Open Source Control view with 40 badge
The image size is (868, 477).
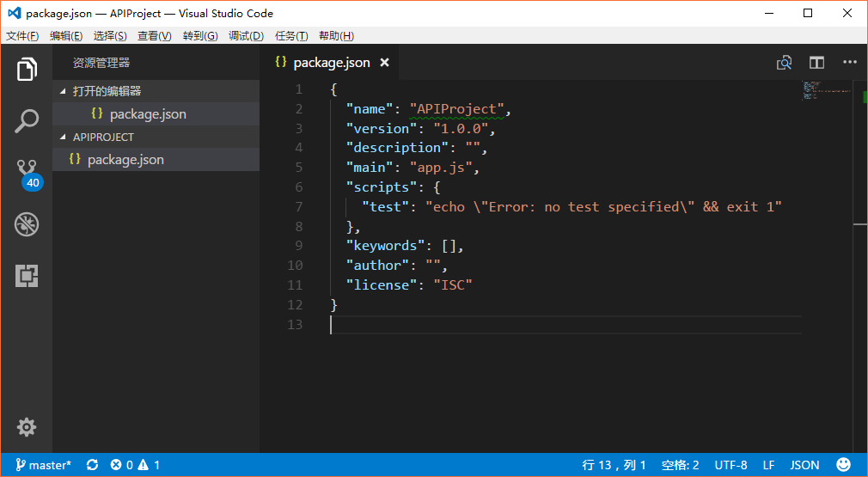27,172
